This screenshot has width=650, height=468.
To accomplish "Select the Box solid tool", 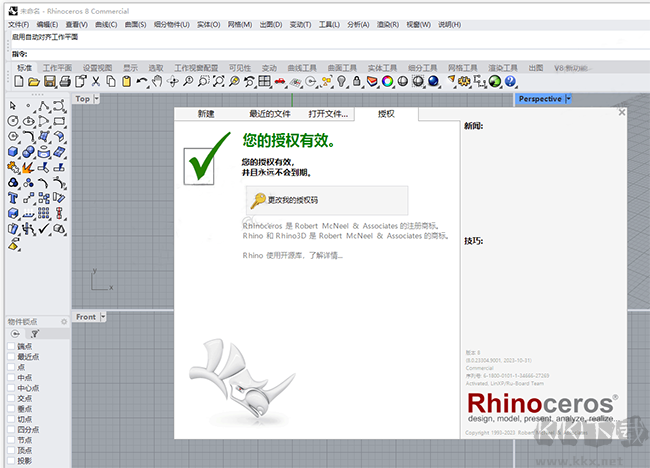I will [x=13, y=152].
